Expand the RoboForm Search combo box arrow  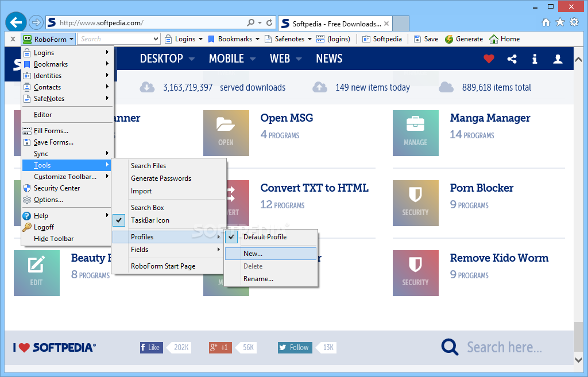point(156,39)
